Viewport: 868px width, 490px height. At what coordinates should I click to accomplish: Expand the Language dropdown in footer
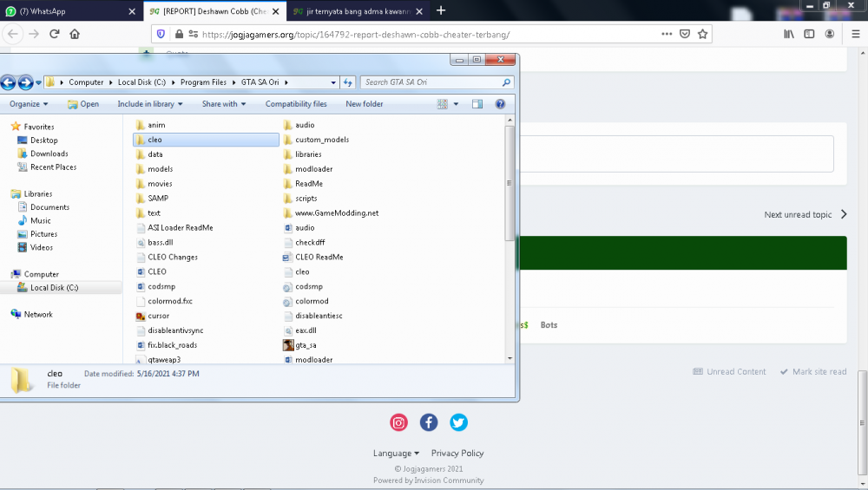tap(396, 453)
